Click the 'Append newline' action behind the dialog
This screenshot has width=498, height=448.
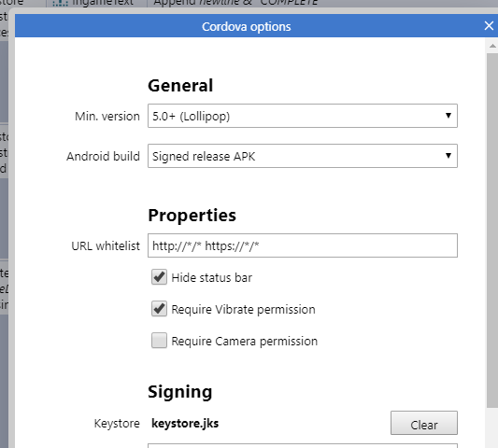(x=235, y=3)
